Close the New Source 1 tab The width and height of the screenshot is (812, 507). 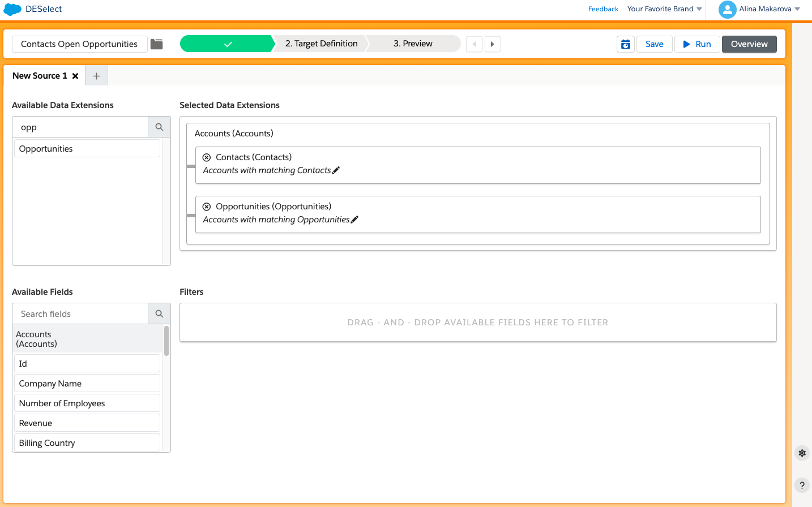tap(75, 76)
